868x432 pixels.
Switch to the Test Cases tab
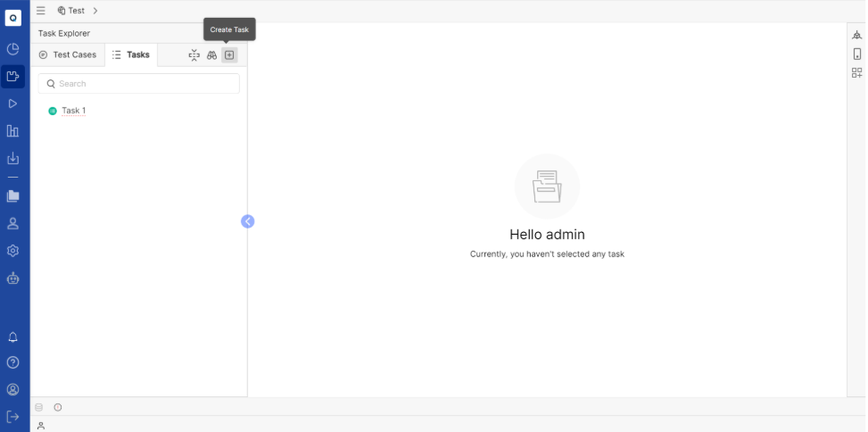[x=68, y=54]
